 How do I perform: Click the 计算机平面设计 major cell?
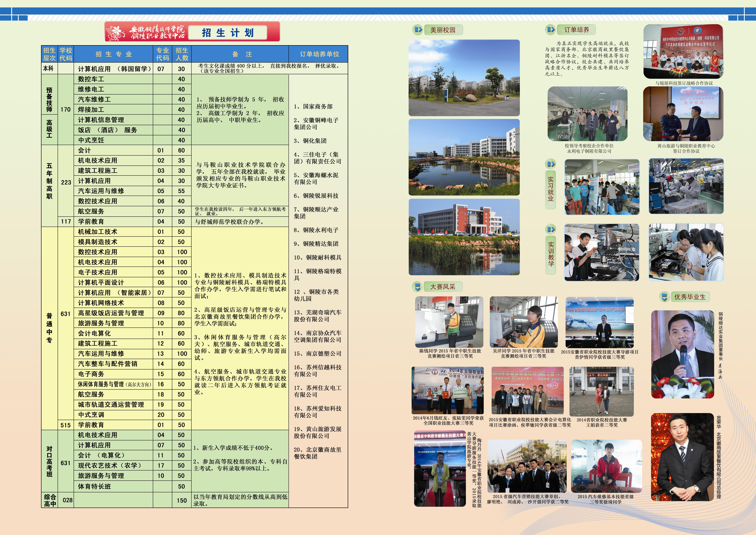click(x=114, y=282)
